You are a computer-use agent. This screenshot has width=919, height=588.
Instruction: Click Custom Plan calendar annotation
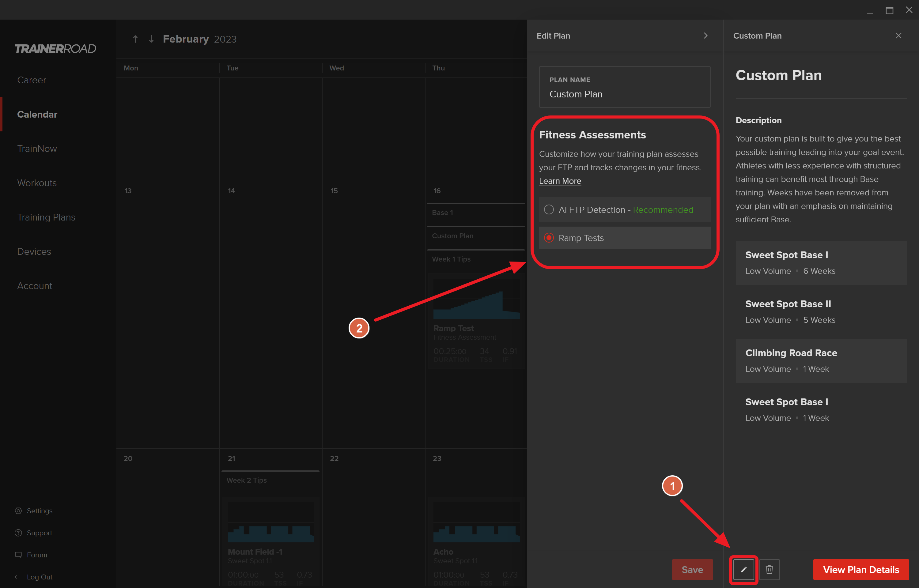(x=476, y=236)
